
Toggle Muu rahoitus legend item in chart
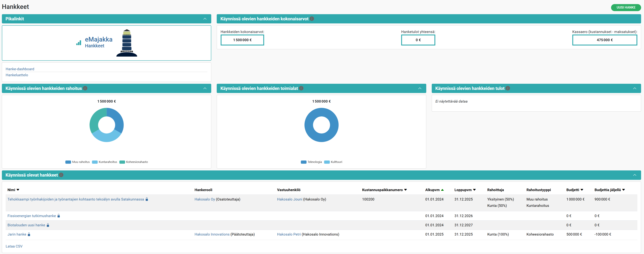77,162
